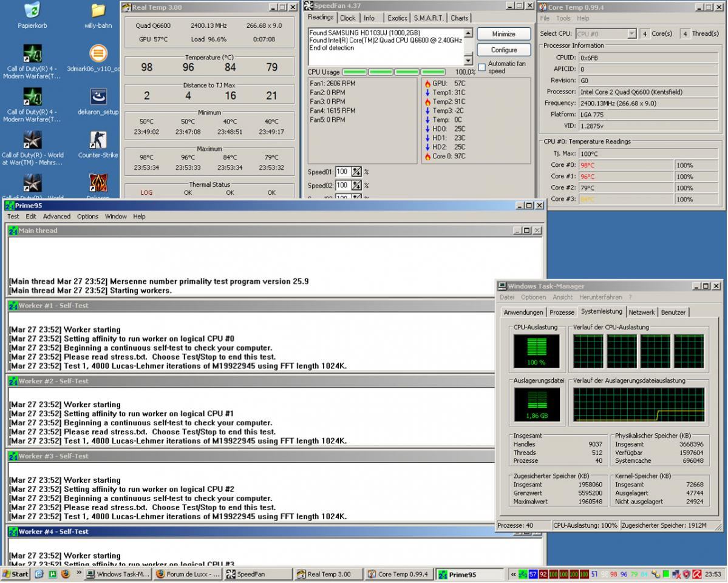The image size is (728, 583).
Task: Switch to the Charts tab in SpeedFan
Action: 459,18
